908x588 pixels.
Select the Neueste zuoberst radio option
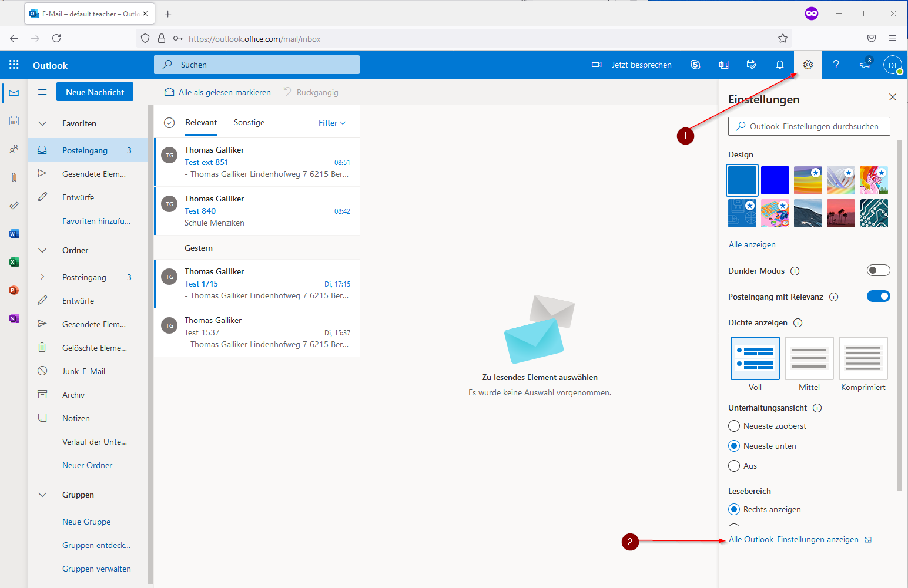[x=734, y=426]
